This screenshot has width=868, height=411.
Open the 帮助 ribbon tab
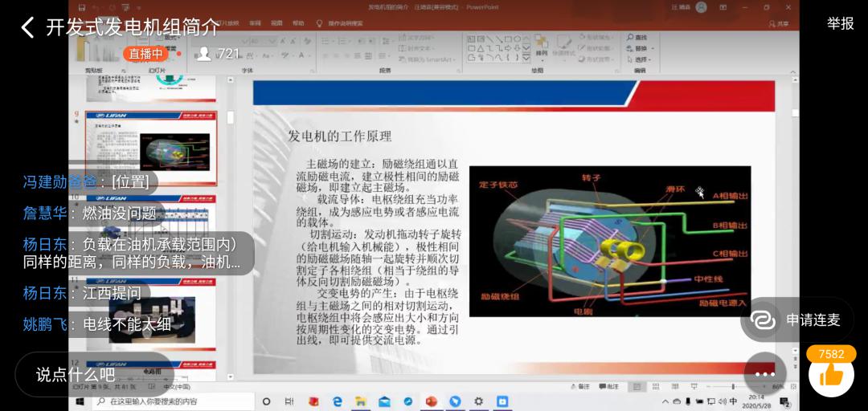[299, 23]
